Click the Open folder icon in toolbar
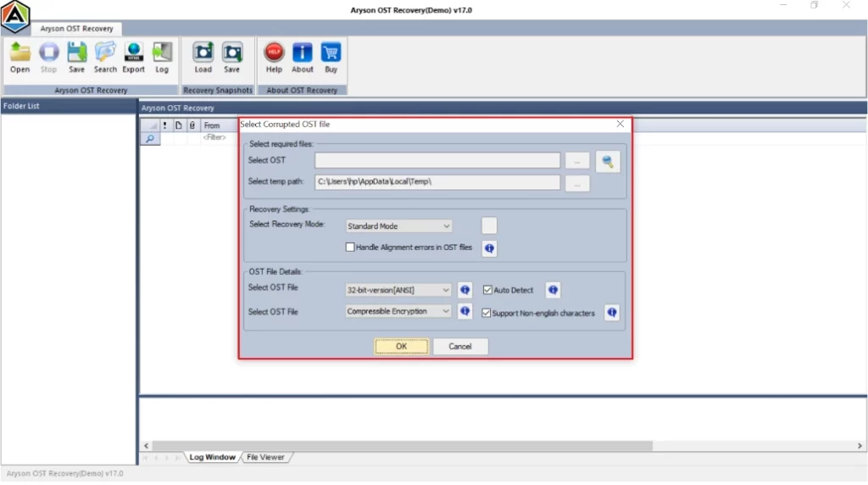868x485 pixels. [x=20, y=53]
